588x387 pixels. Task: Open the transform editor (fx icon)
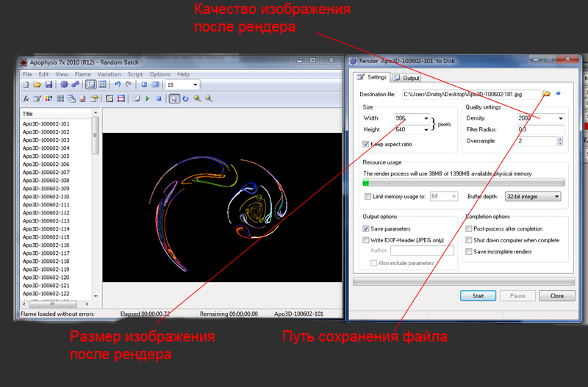pyautogui.click(x=26, y=99)
